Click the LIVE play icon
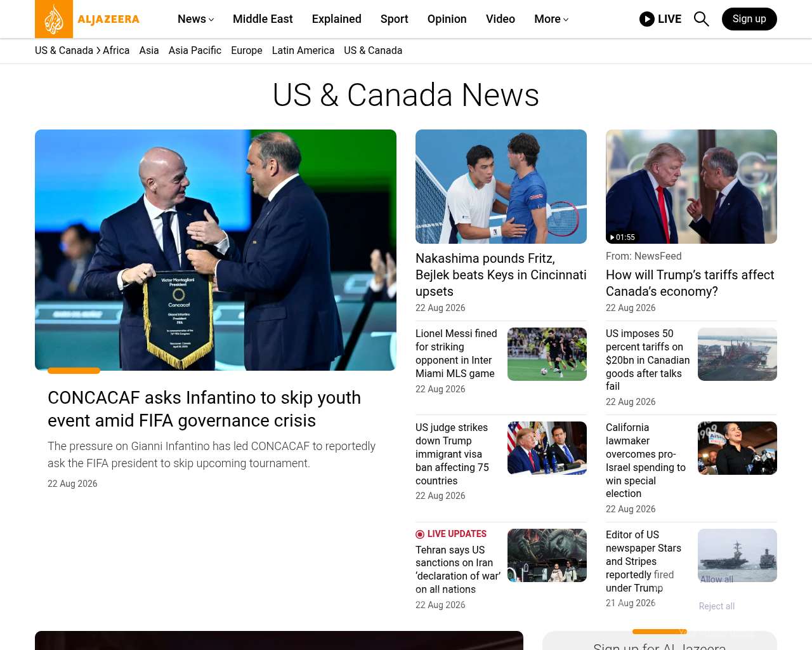This screenshot has width=812, height=650. [647, 19]
